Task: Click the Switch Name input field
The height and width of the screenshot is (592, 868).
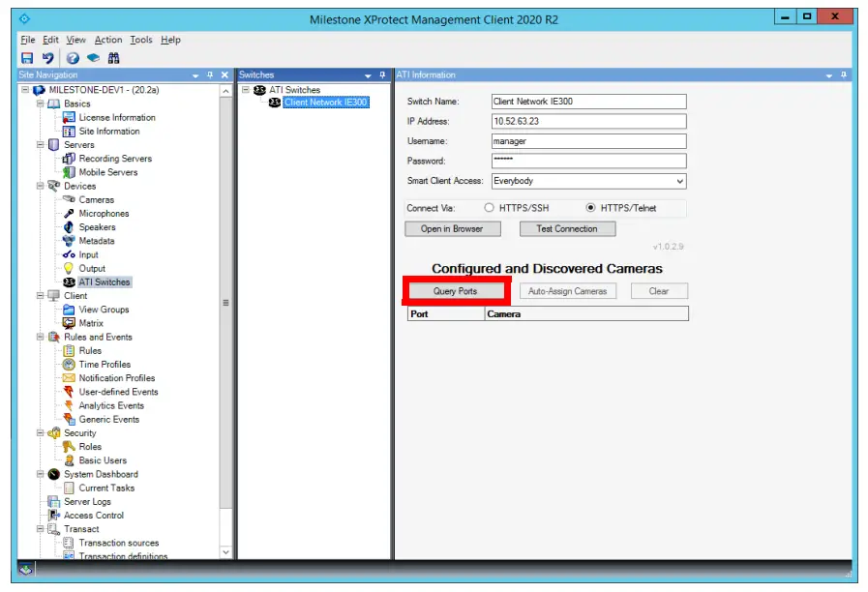Action: pos(589,102)
